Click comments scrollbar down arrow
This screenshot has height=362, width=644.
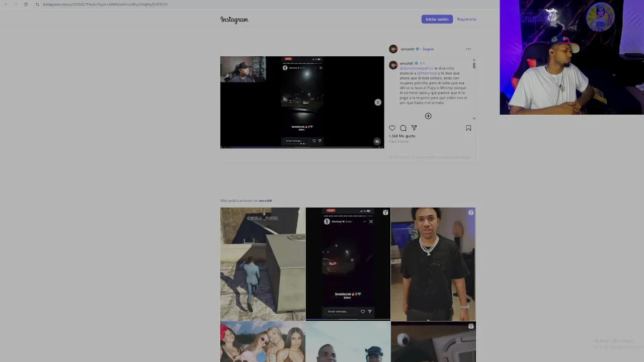point(474,118)
